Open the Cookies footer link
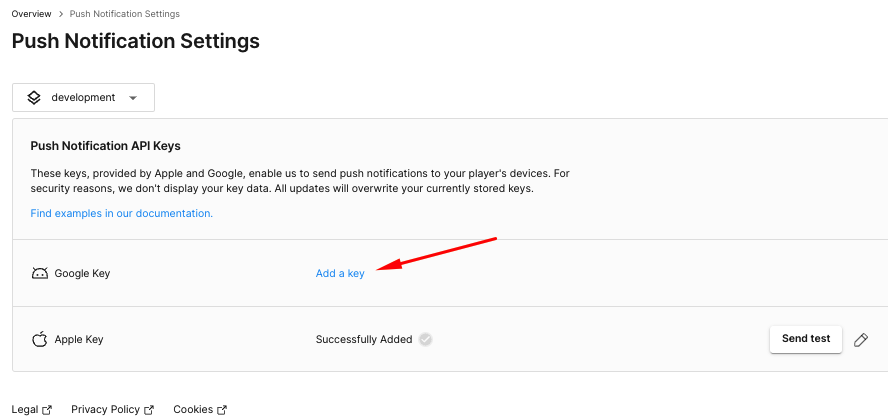This screenshot has height=420, width=888. tap(193, 409)
